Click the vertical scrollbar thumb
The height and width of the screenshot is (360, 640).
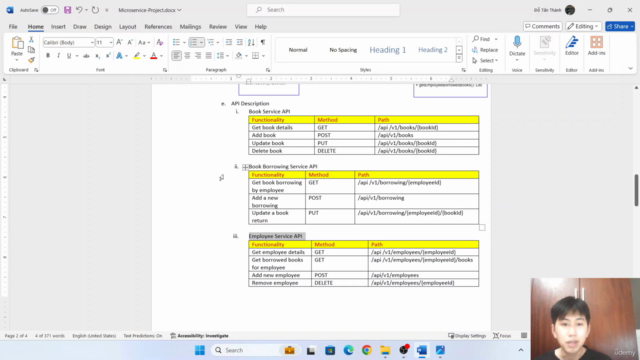coord(636,190)
